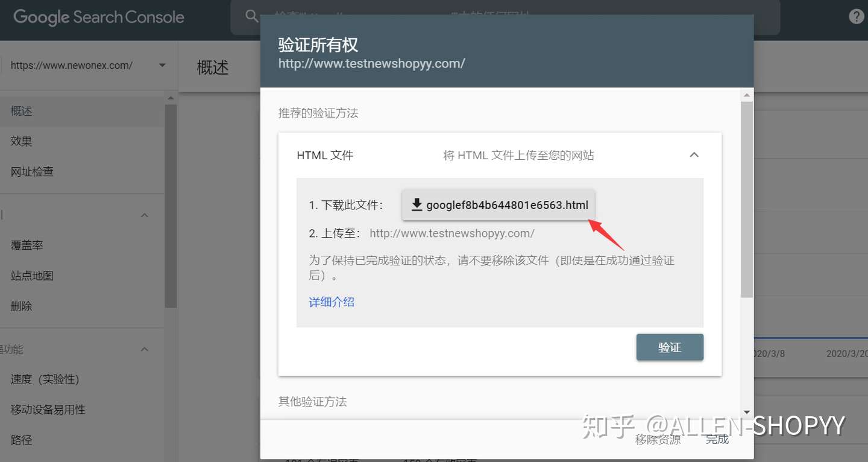Viewport: 868px width, 462px height.
Task: Click 完成 in dialog footer
Action: pyautogui.click(x=717, y=440)
